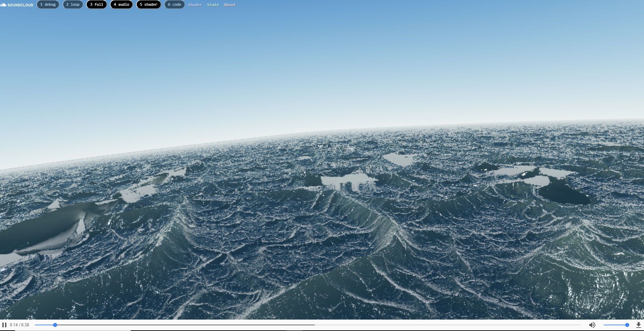Toggle the 6 code button
This screenshot has width=644, height=331.
[x=174, y=4]
